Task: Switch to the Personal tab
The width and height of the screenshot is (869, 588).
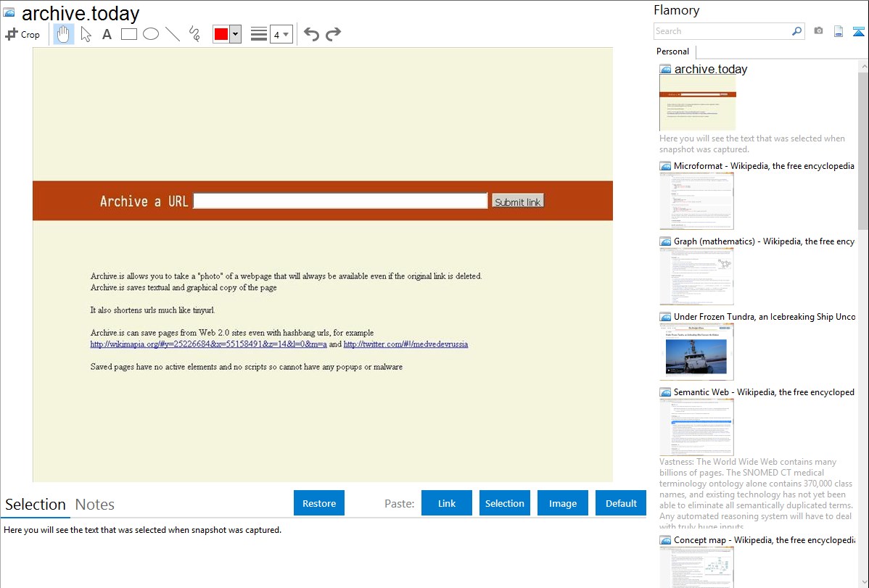Action: pyautogui.click(x=673, y=51)
